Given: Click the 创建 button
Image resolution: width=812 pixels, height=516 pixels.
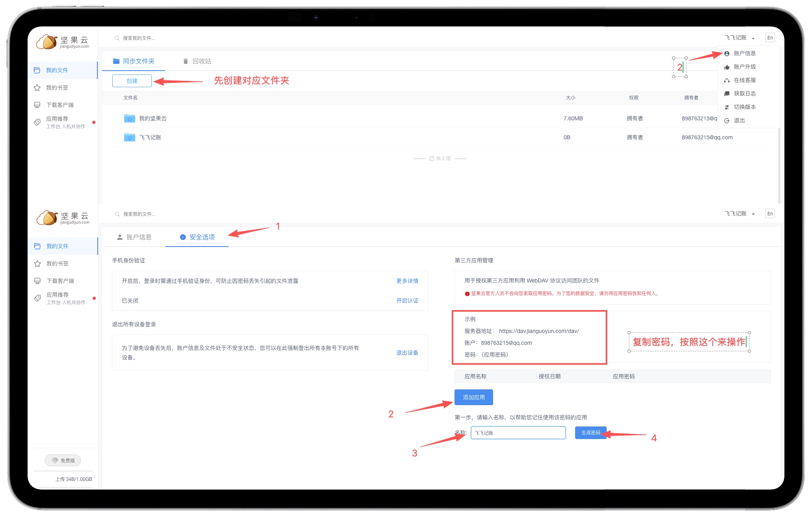Looking at the screenshot, I should click(132, 81).
